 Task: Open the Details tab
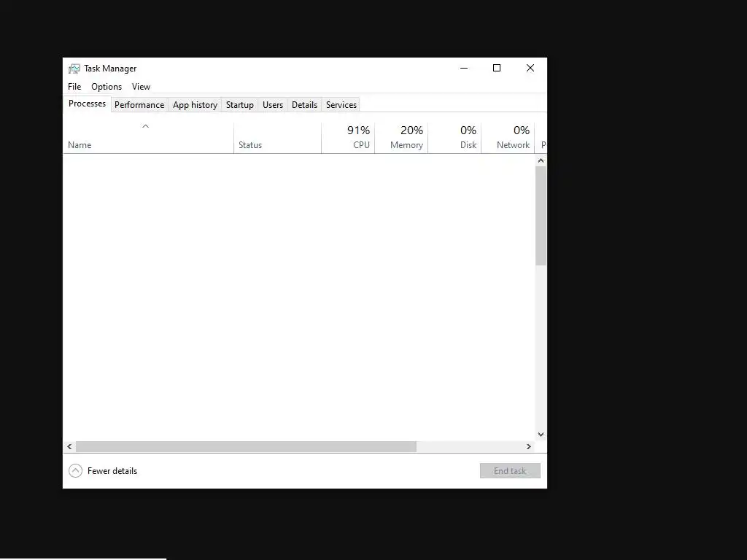[x=304, y=105]
